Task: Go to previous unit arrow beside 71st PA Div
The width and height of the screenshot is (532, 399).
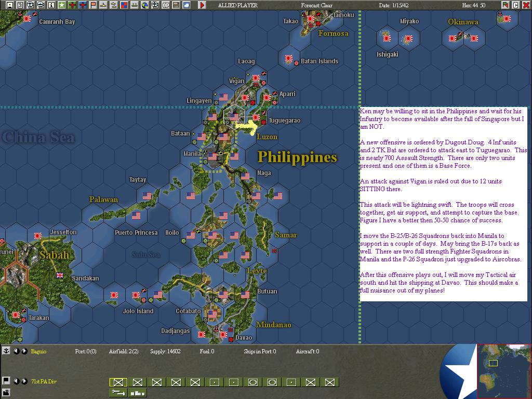Action: 16,381
